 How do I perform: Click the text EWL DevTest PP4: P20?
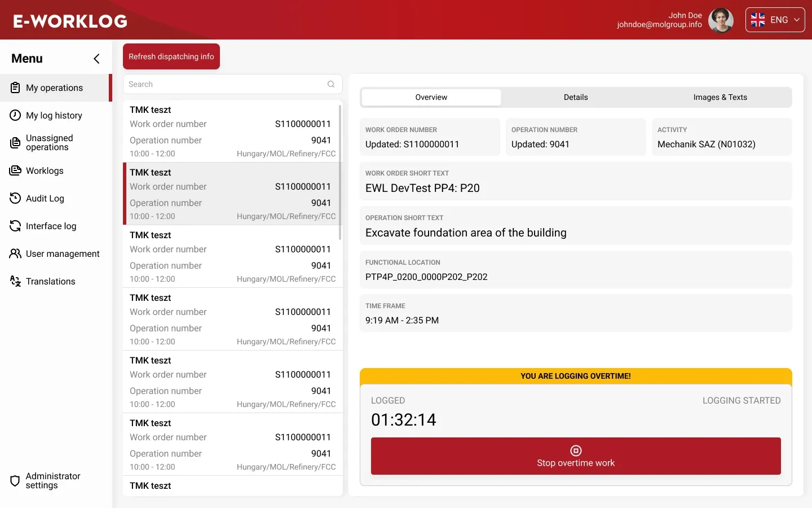pos(422,188)
